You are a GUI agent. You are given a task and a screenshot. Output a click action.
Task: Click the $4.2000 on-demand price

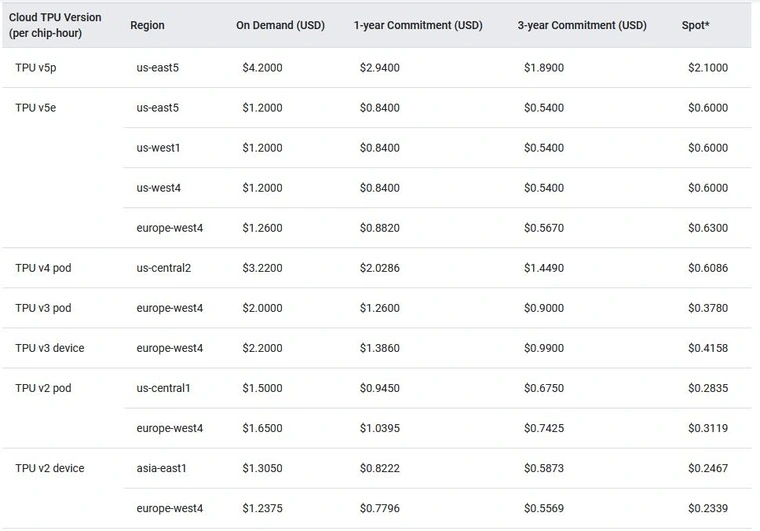(262, 68)
